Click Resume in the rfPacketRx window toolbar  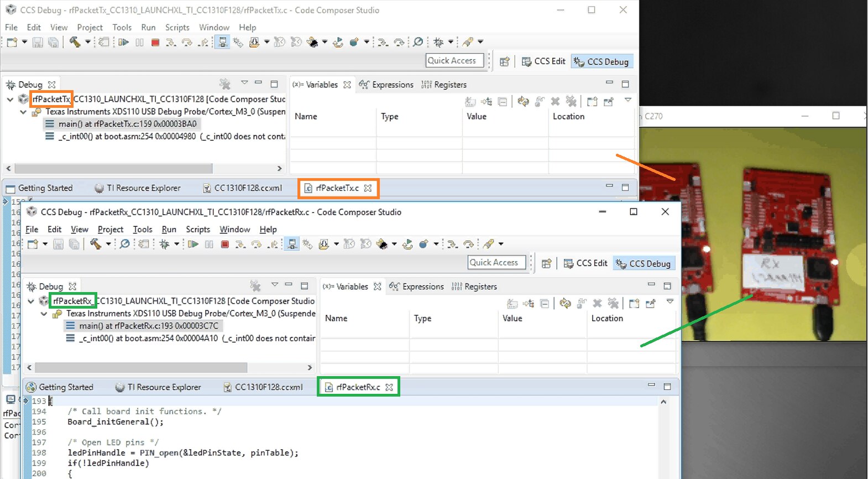193,244
